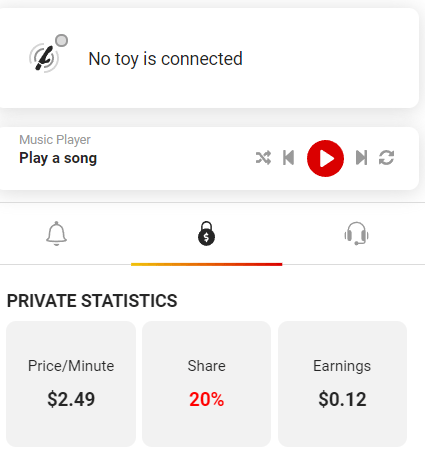This screenshot has width=425, height=453.
Task: Toggle repeat in Music Player
Action: (387, 158)
